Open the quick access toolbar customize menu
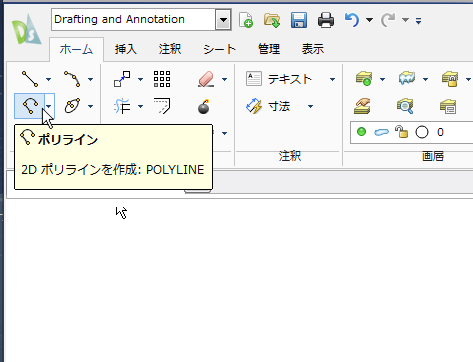The image size is (473, 362). pyautogui.click(x=419, y=21)
